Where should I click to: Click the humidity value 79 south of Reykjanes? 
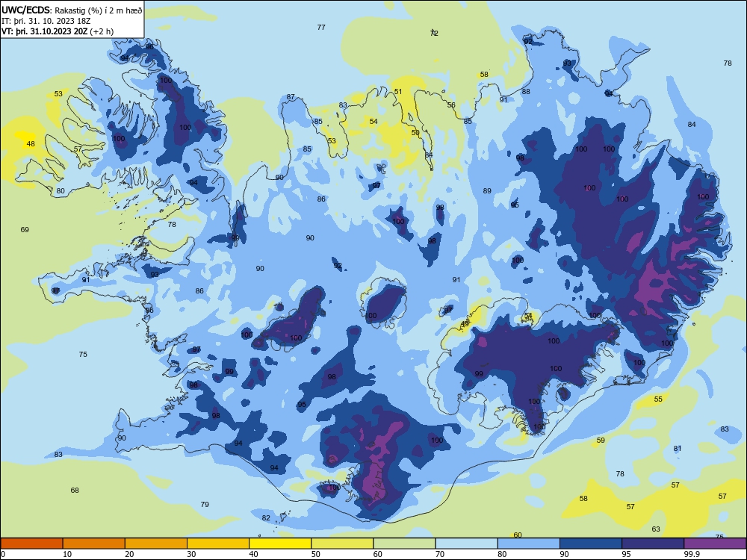205,504
